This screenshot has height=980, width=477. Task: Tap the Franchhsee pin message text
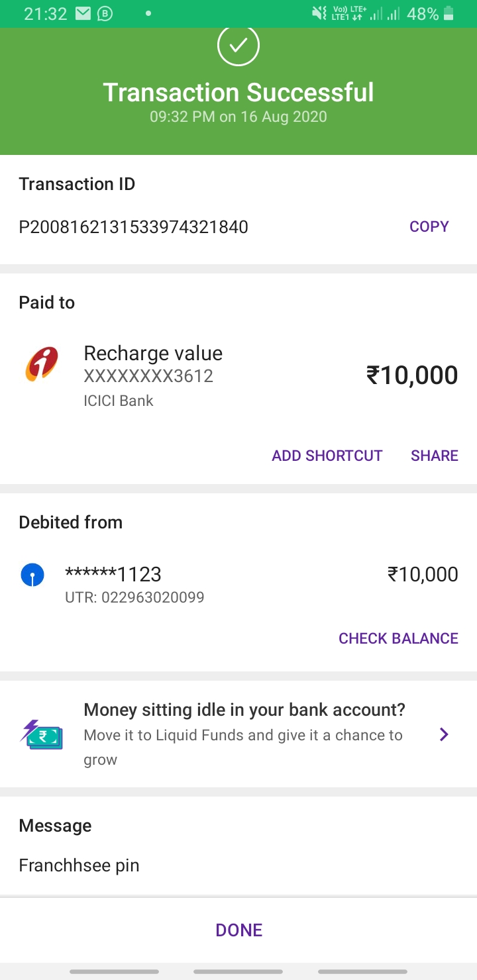[x=79, y=865]
